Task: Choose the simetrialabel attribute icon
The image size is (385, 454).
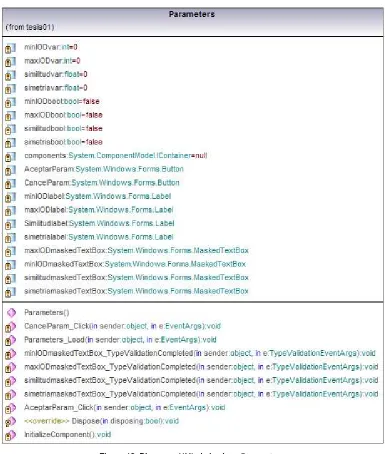Action: (10, 238)
